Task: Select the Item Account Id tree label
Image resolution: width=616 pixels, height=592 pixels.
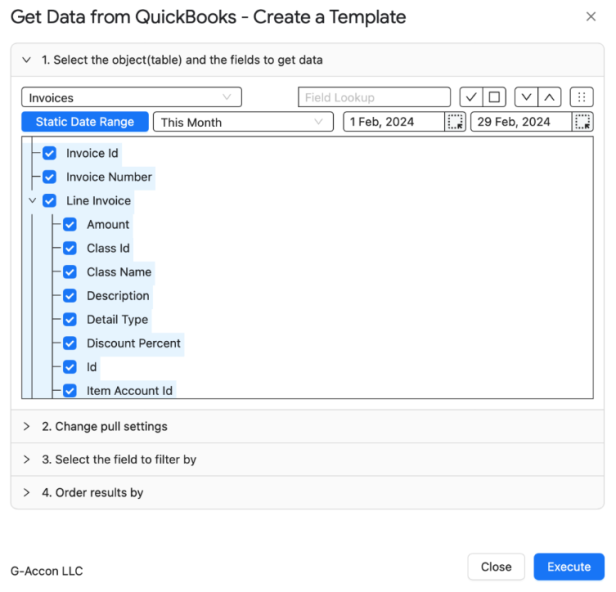Action: click(x=130, y=391)
